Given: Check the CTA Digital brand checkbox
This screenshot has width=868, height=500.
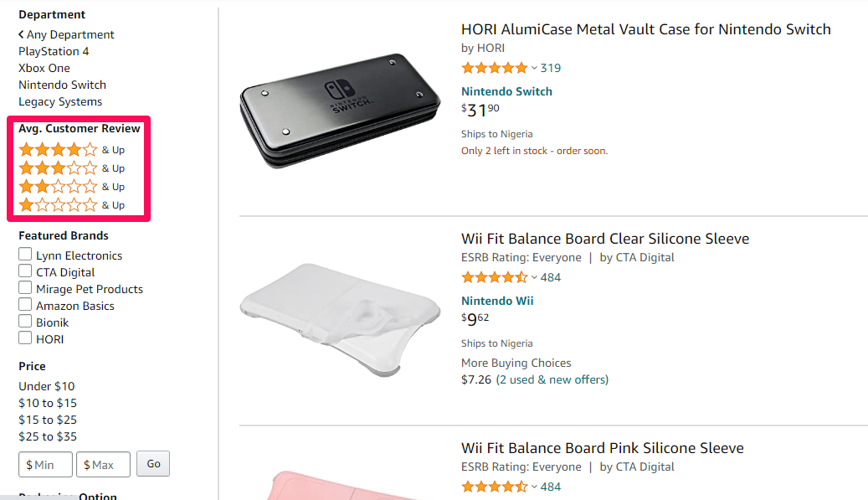Looking at the screenshot, I should (25, 271).
